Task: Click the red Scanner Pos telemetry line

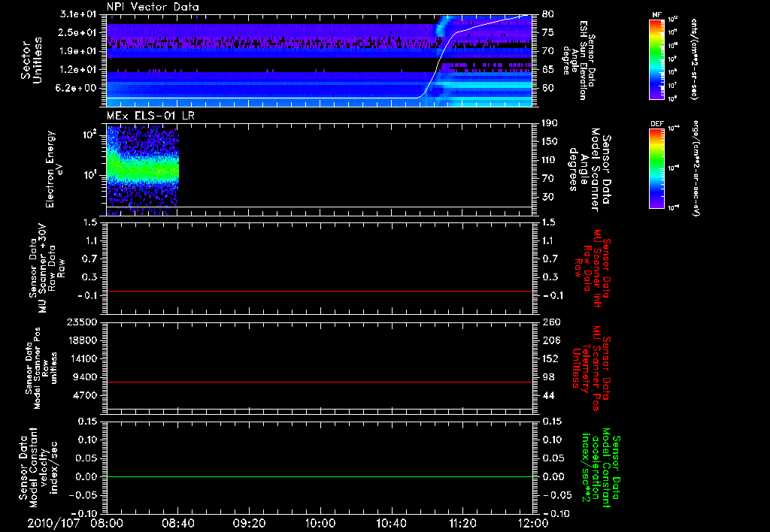Action: click(319, 382)
